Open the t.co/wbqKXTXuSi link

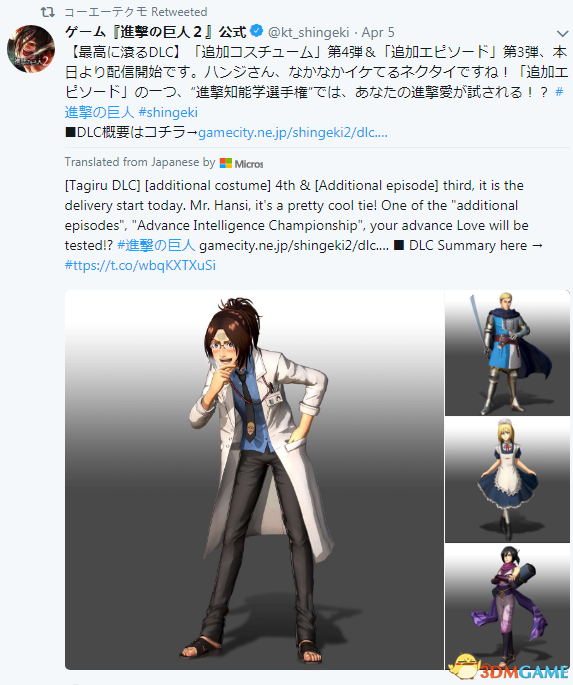(x=140, y=265)
